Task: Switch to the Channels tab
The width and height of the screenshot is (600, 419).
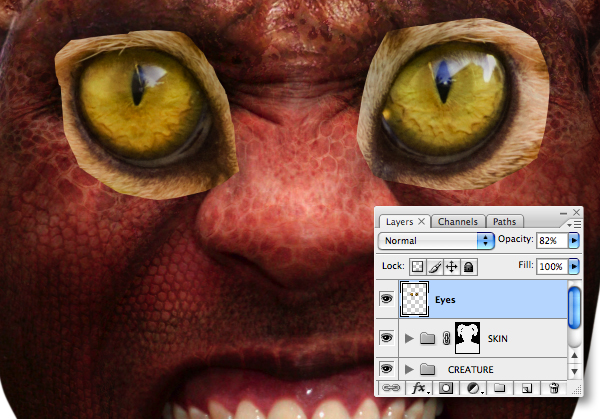Action: 458,222
